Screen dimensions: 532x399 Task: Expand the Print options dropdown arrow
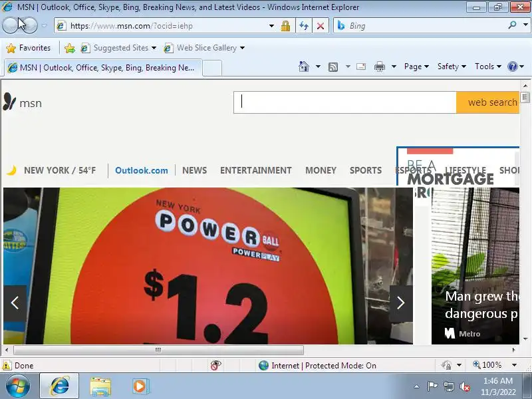click(394, 66)
